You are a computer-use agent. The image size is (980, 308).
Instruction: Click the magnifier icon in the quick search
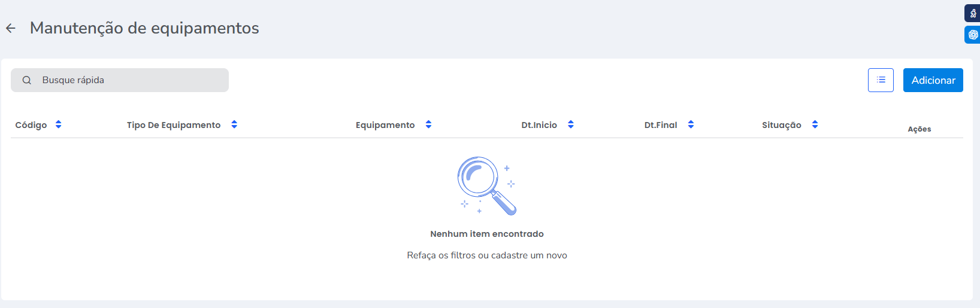tap(27, 80)
